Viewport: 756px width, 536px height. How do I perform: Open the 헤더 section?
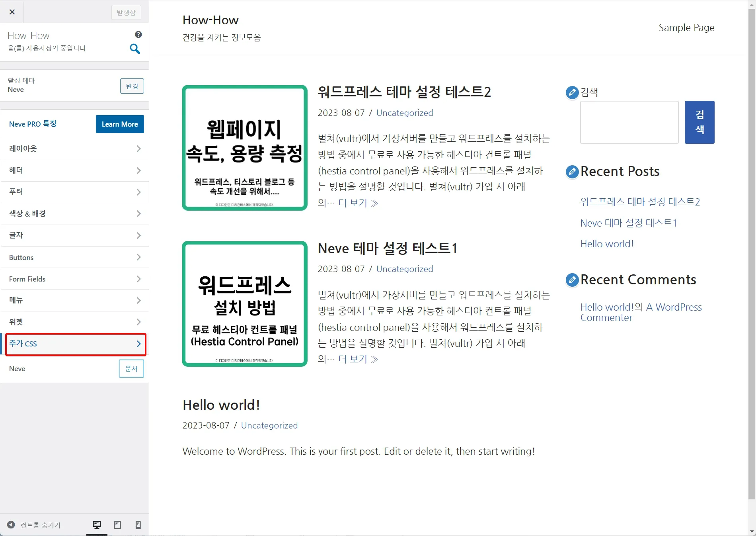pos(74,170)
